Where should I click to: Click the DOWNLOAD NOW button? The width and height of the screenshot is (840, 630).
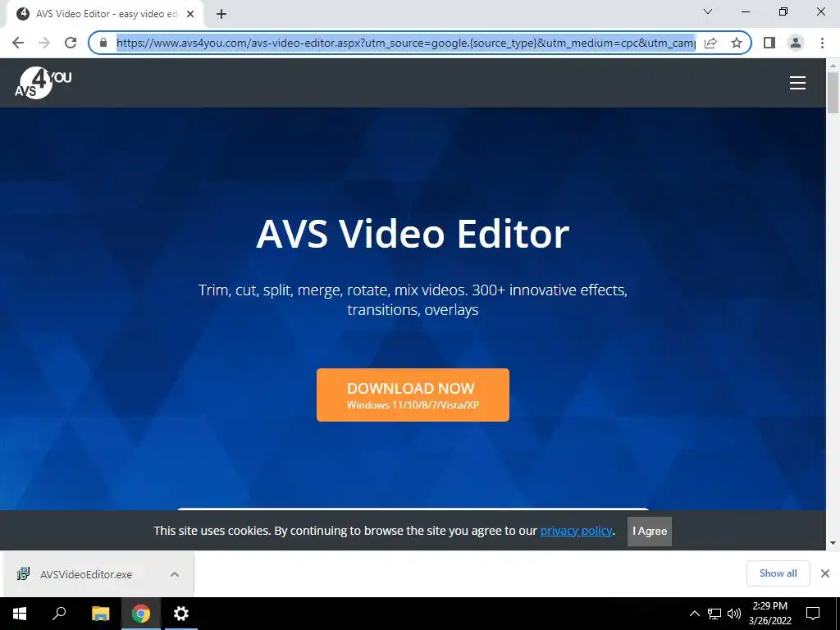tap(413, 395)
